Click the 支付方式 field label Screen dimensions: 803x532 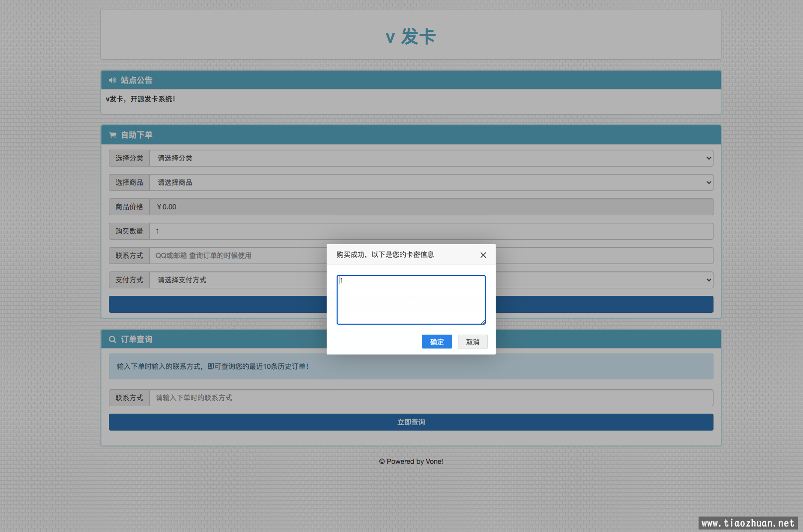pos(129,280)
